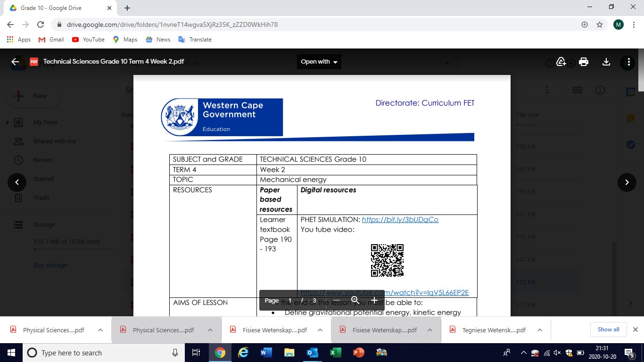Click the current page number field
Screen dimensions: 644x362
(290, 300)
